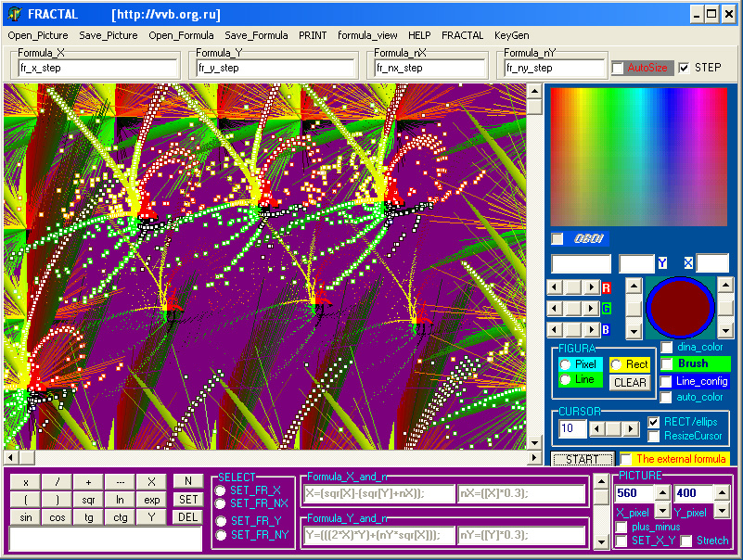Increase green value with G right arrow
This screenshot has width=743, height=560.
coord(591,309)
